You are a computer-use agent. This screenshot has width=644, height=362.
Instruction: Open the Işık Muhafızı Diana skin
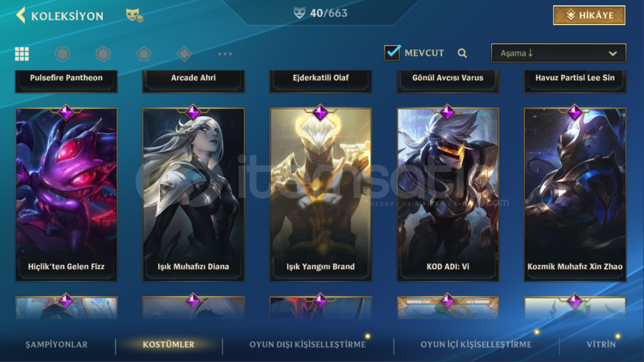pyautogui.click(x=193, y=194)
